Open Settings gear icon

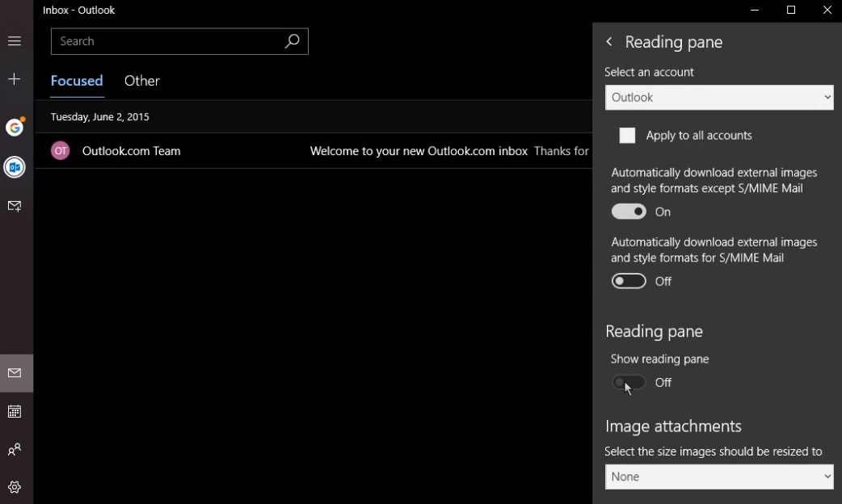pyautogui.click(x=15, y=487)
